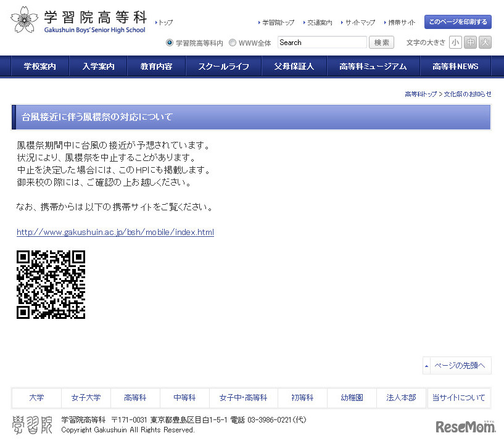
Task: Click the 検索 search button
Action: (x=381, y=43)
